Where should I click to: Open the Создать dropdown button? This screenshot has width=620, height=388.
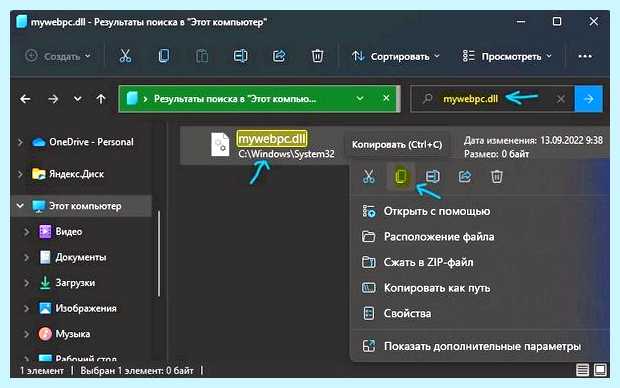pyautogui.click(x=58, y=57)
